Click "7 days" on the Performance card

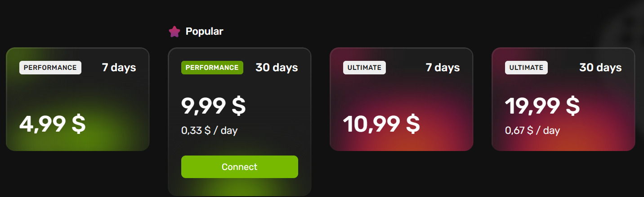coord(119,68)
